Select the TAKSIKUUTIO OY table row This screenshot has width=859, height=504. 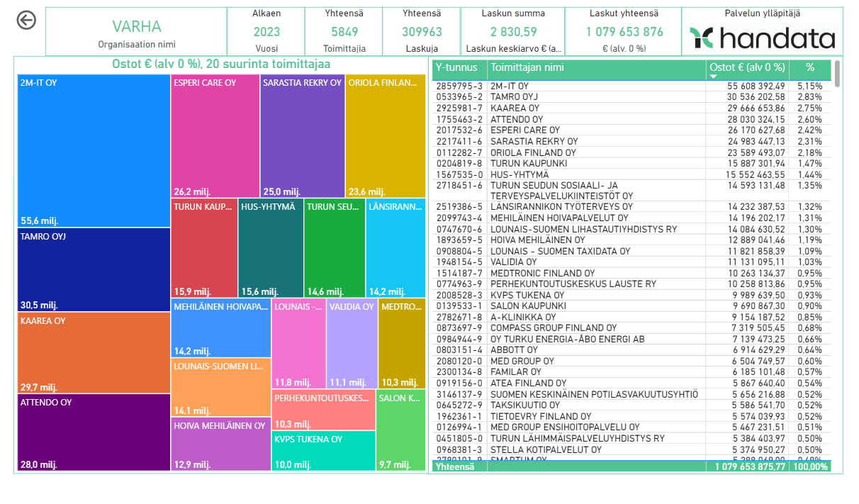click(x=631, y=405)
